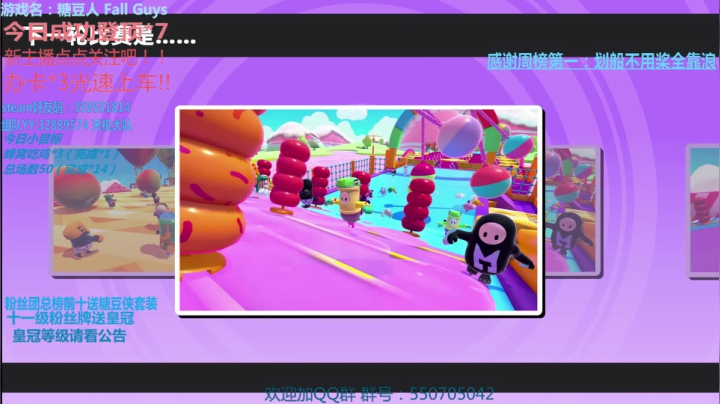Select the right level thumbnail with black character
This screenshot has height=404, width=720.
pos(573,212)
